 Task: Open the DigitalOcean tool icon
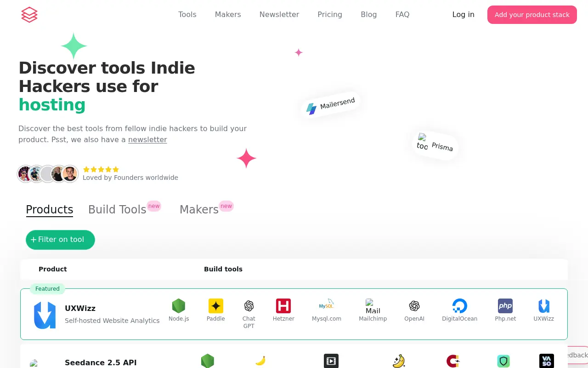[x=460, y=306]
